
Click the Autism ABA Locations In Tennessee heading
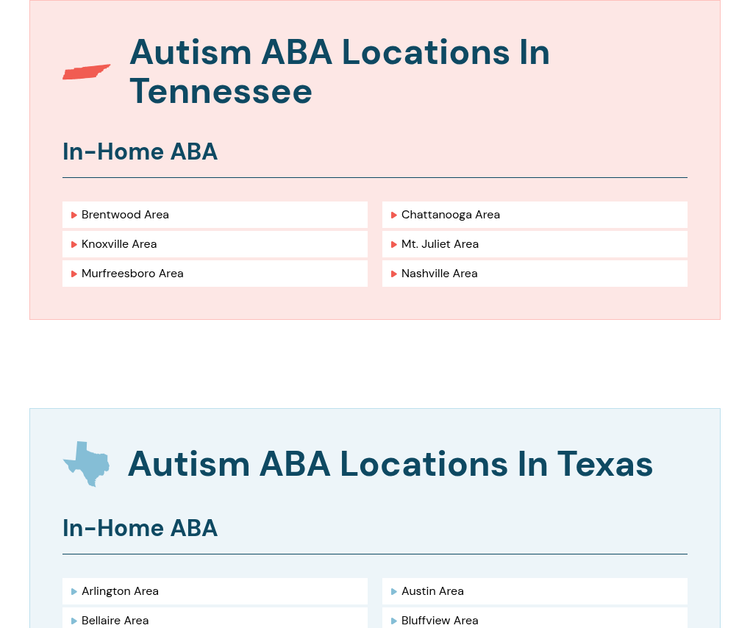pos(340,71)
